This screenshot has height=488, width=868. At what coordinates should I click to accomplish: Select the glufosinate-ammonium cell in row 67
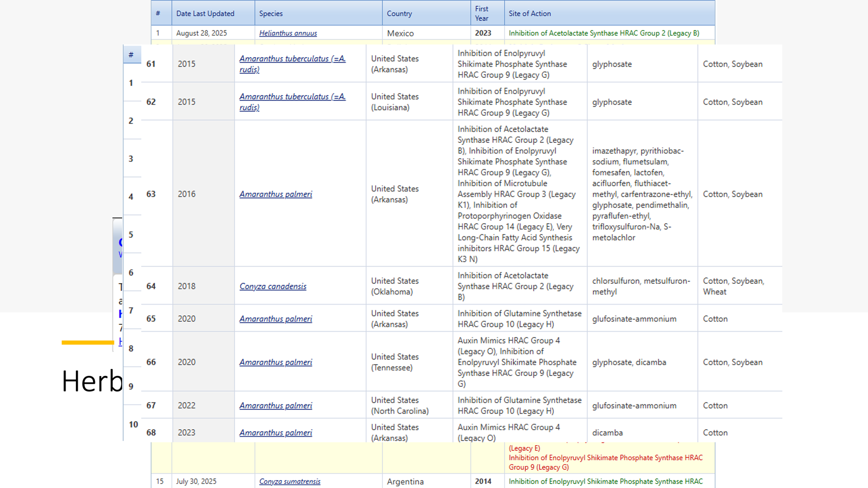(x=634, y=406)
